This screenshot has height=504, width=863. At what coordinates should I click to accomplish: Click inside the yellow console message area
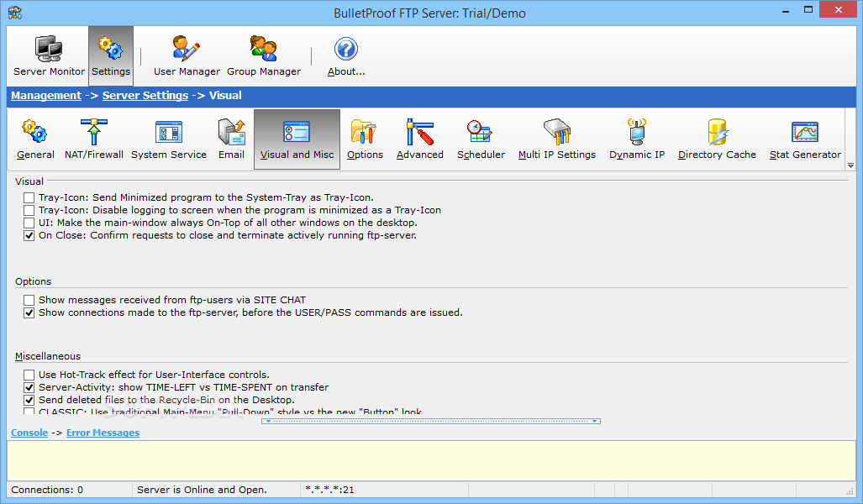[x=431, y=460]
